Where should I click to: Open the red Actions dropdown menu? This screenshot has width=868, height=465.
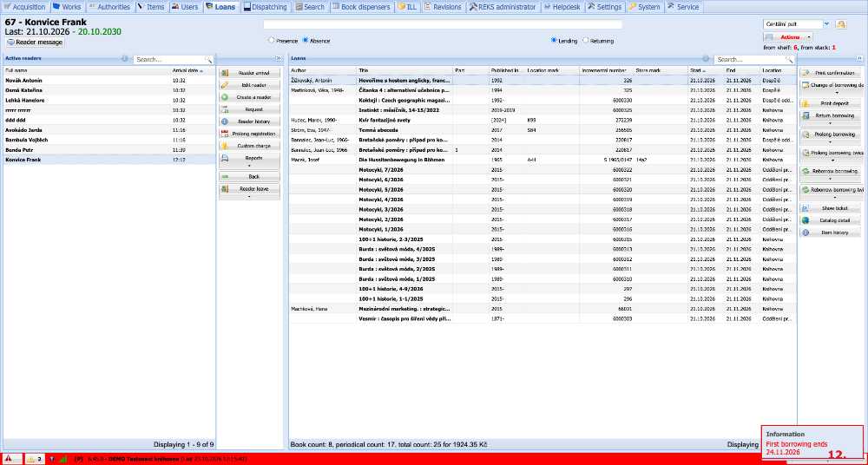coord(788,37)
